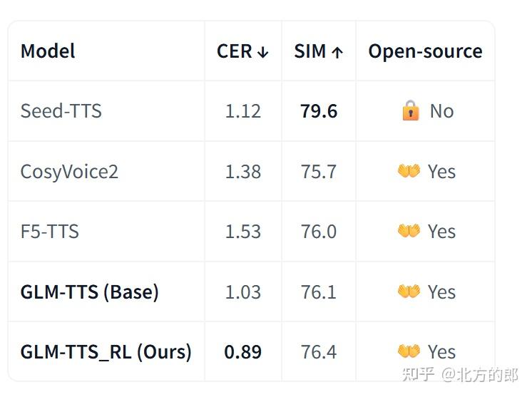Click open-hands icon in GLM-TTS (Base) row
532x397 pixels.
409,292
